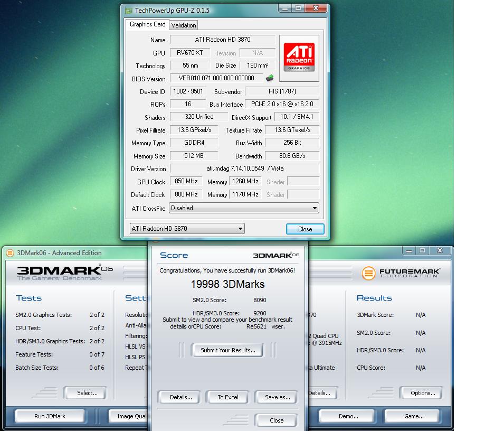The image size is (504, 431).
Task: Click the Die Size 190 mm² field
Action: (x=258, y=65)
